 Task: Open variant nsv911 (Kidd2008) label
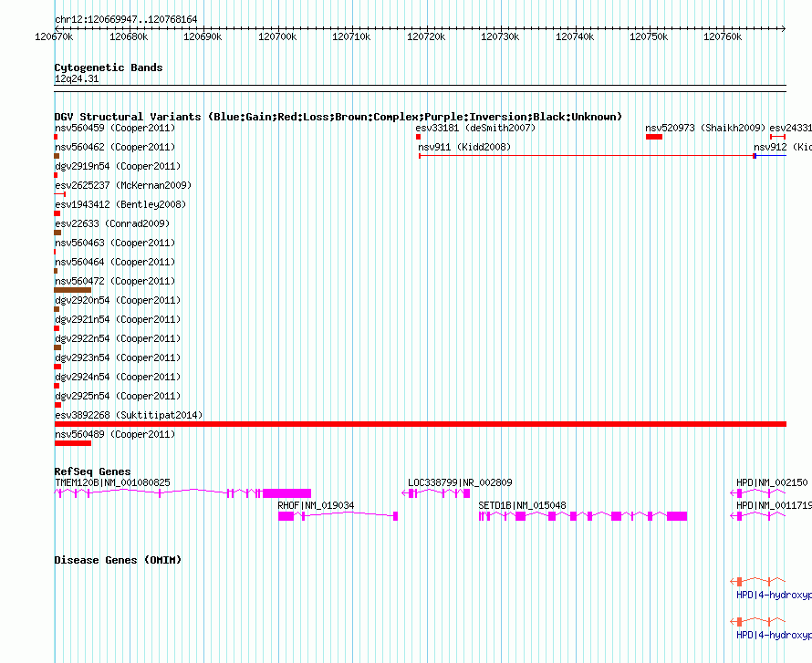click(x=464, y=147)
